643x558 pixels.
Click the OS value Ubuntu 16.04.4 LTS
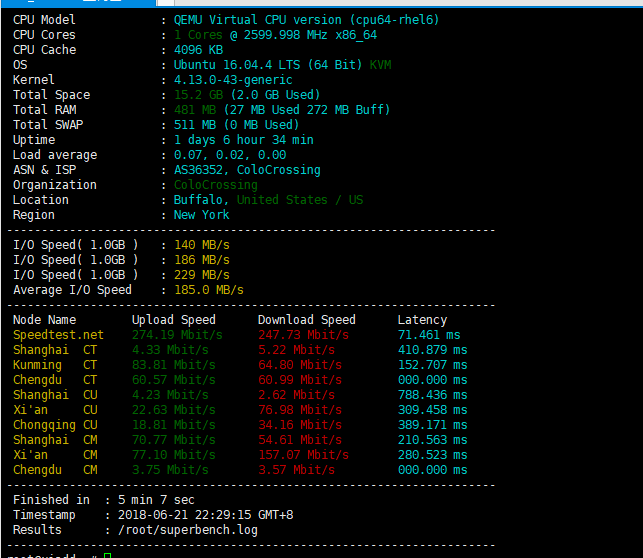(x=237, y=65)
